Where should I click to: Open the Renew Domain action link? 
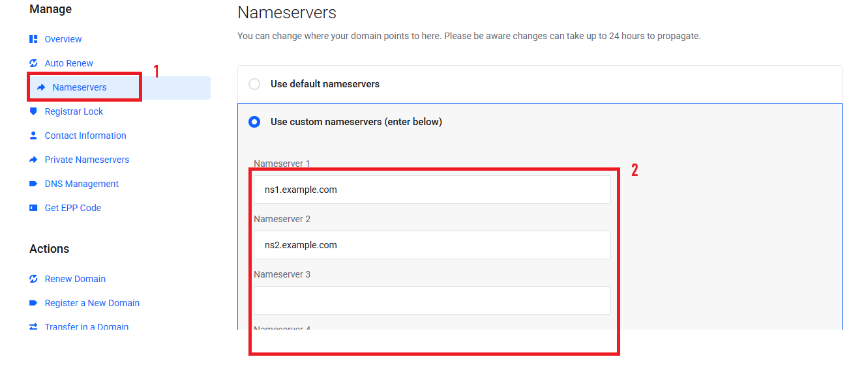point(75,279)
